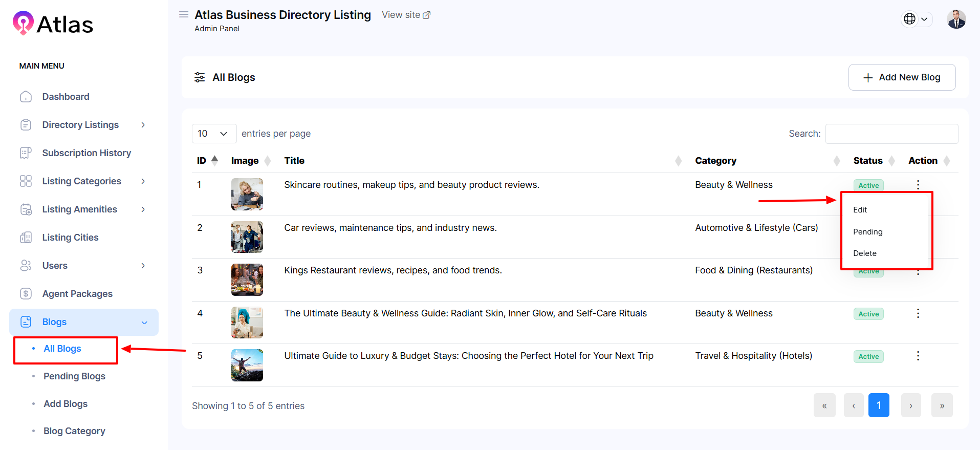Click the Add New Blog button

901,77
